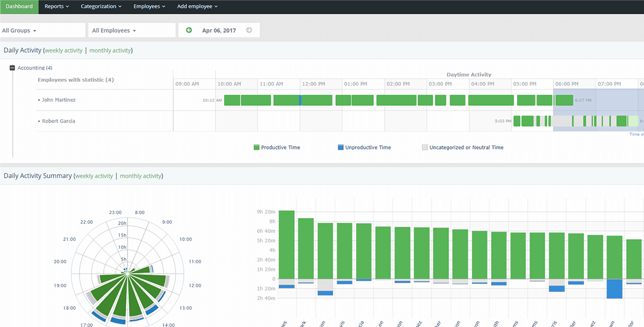Screen dimensions: 644x327
Task: Click John Martinez's first green activity block
Action: (x=232, y=100)
